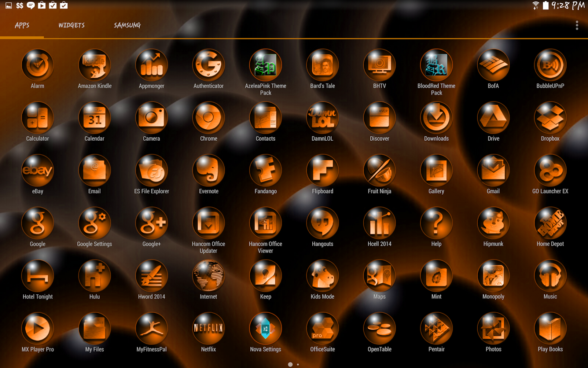Launch Monopoly game

pos(493,276)
